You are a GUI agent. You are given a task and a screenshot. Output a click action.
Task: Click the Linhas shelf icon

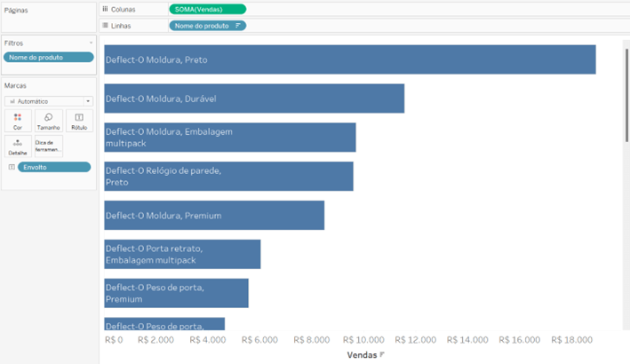tap(105, 25)
